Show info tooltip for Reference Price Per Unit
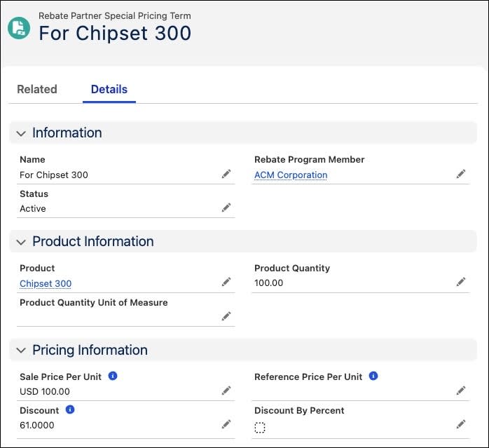 click(373, 376)
